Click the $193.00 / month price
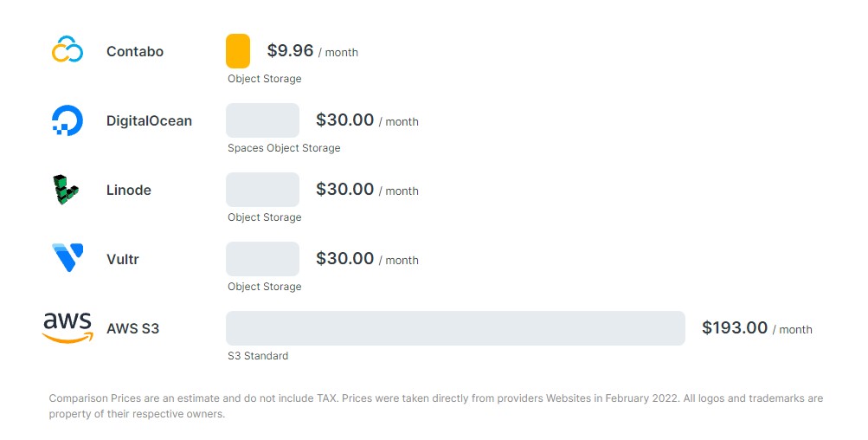Viewport: 868px width, 440px height. (x=757, y=328)
